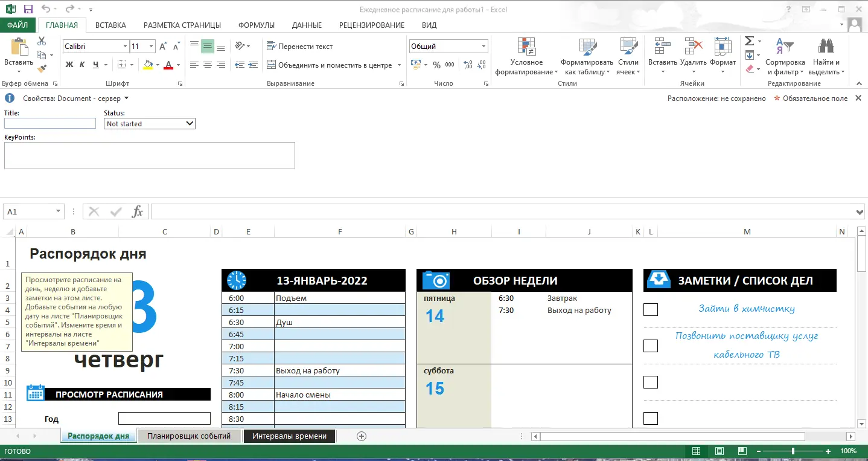This screenshot has height=461, width=868.
Task: Open the РАЗМЕТКА СТРАНИЦЫ tab
Action: tap(182, 25)
